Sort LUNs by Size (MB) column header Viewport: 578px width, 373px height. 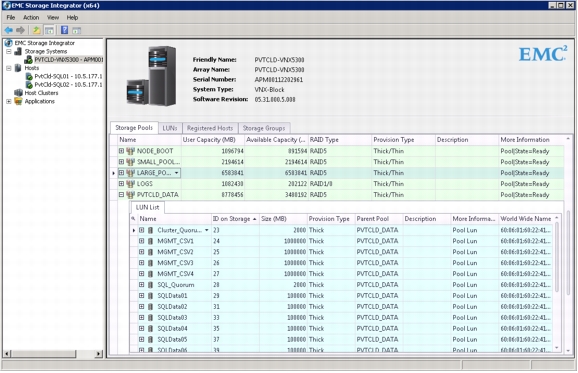click(x=283, y=219)
